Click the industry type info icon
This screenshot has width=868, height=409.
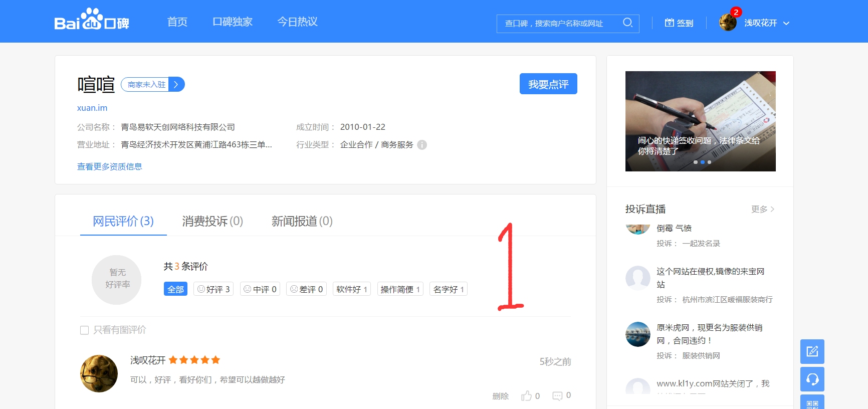click(422, 145)
